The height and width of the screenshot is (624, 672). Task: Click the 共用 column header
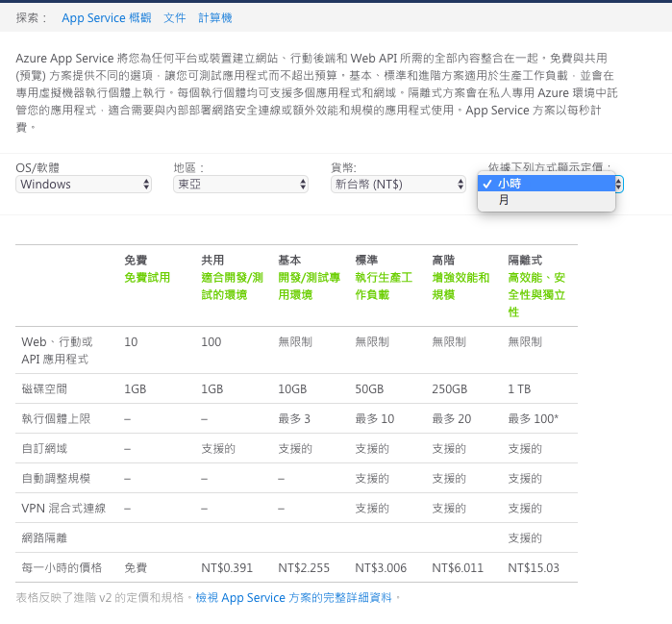212,261
